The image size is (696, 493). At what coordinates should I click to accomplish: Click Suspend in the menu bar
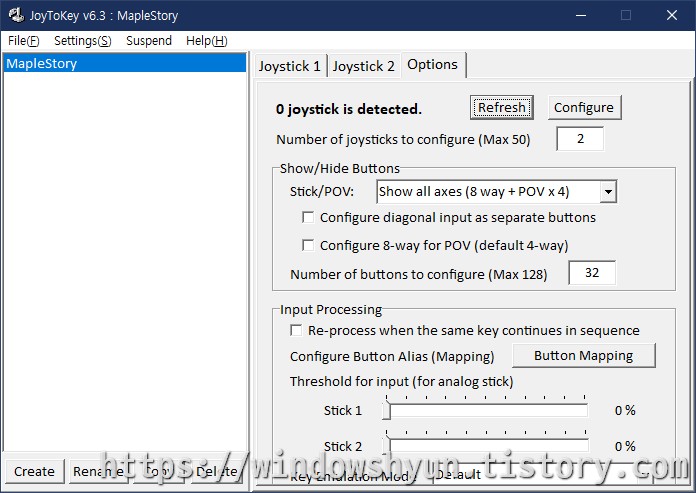point(149,41)
